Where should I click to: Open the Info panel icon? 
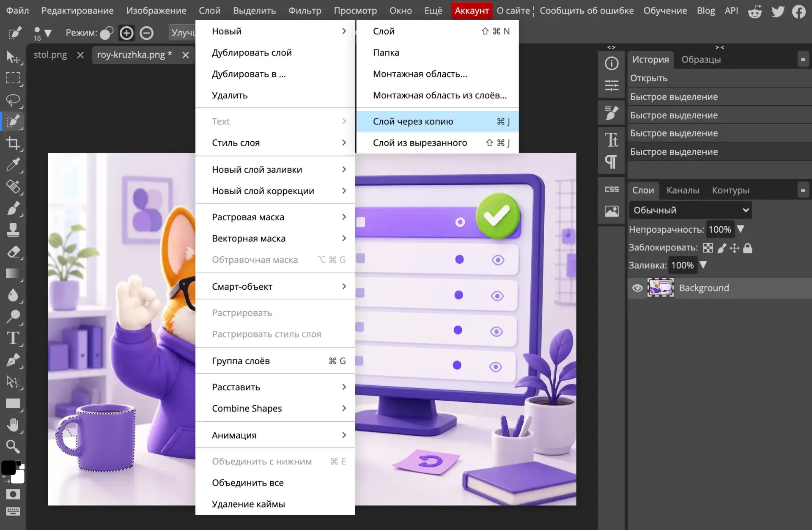pyautogui.click(x=612, y=63)
